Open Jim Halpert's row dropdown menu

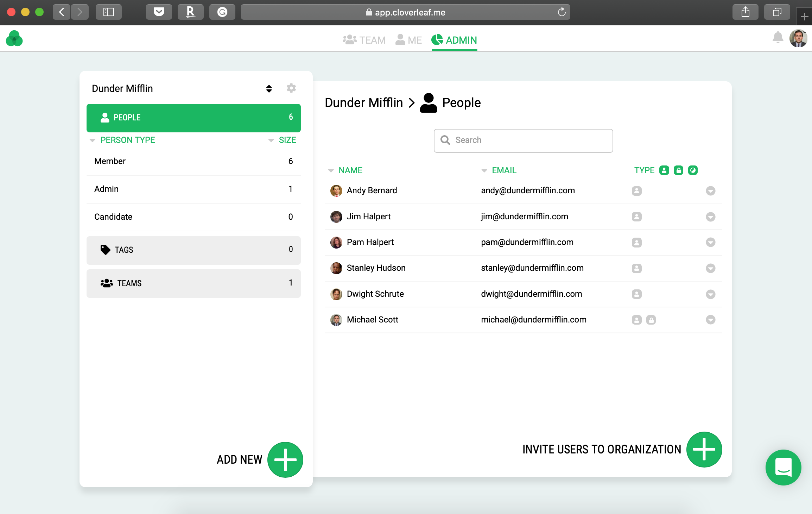click(711, 217)
